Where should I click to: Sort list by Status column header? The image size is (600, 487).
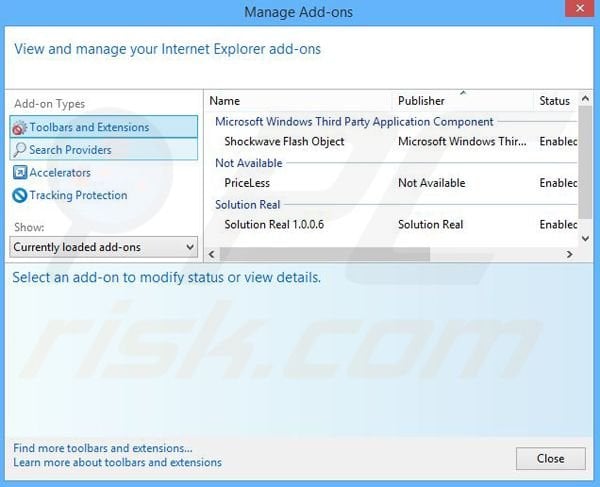click(556, 101)
